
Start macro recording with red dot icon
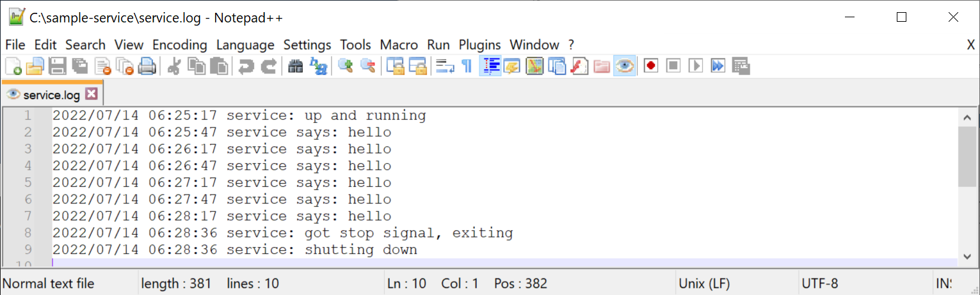pyautogui.click(x=651, y=66)
